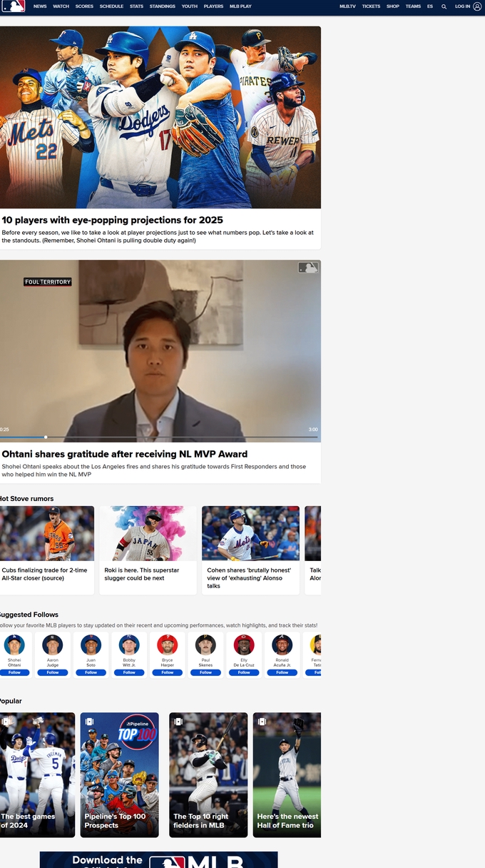Viewport: 485px width, 868px height.
Task: Click Ronald Acuña Jr.'s avatar icon
Action: (x=282, y=645)
